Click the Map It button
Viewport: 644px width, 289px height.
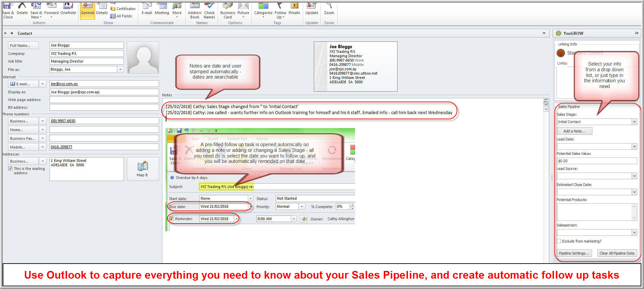pos(142,169)
